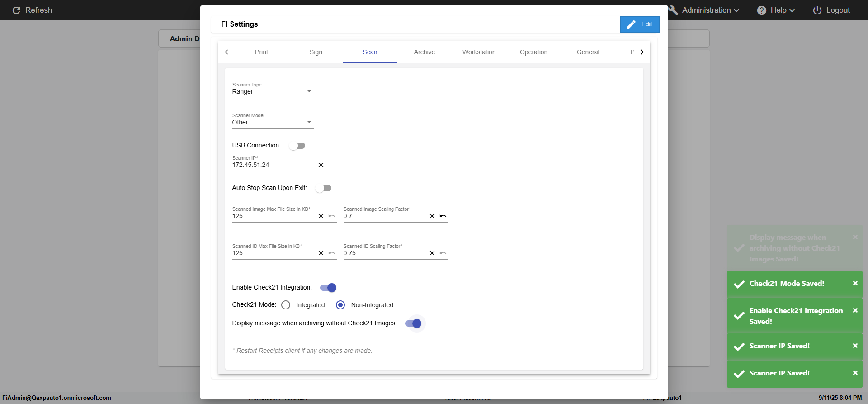Switch to the Archive tab
Image resolution: width=868 pixels, height=404 pixels.
pyautogui.click(x=424, y=52)
